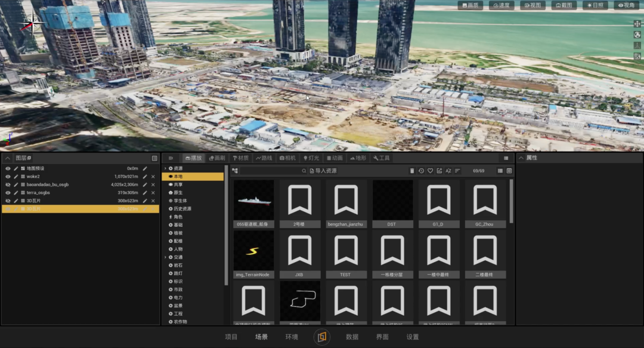This screenshot has height=348, width=644.
Task: Collapse the 图层 panel with chevron
Action: pyautogui.click(x=7, y=158)
